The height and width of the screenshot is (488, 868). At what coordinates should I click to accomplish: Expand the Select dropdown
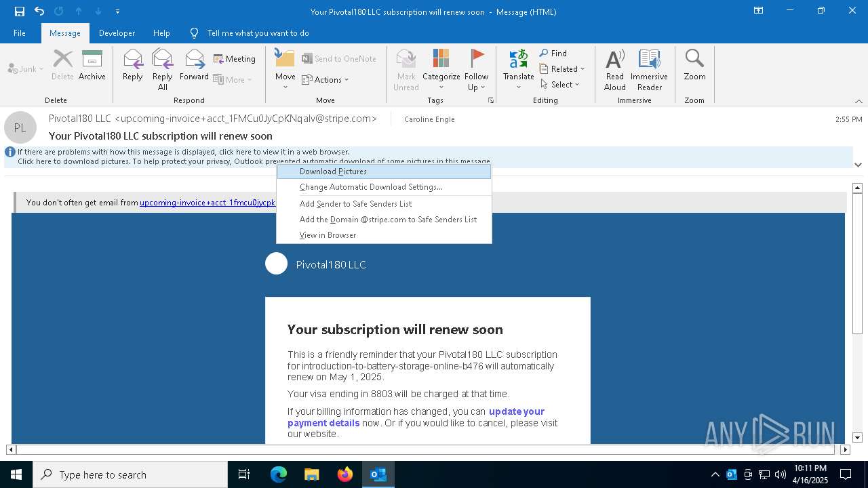coord(560,84)
